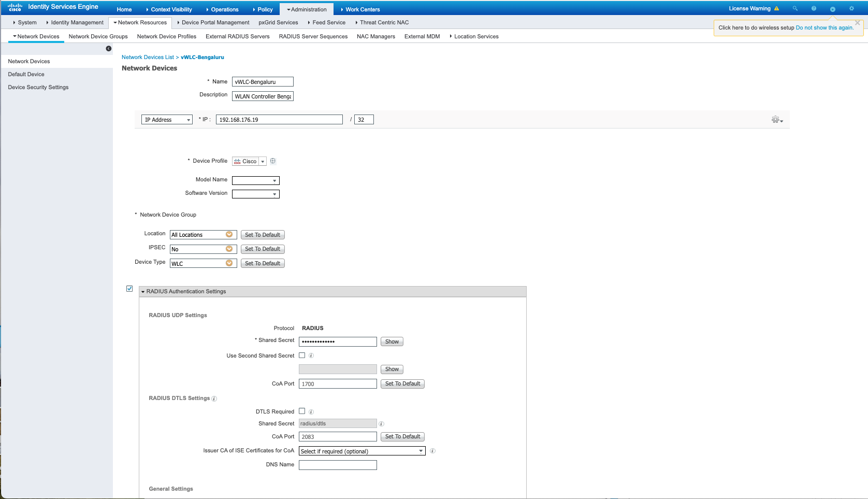Click info icon beside radius/dtls shared secret
Screen dimensions: 868x499
tap(381, 424)
